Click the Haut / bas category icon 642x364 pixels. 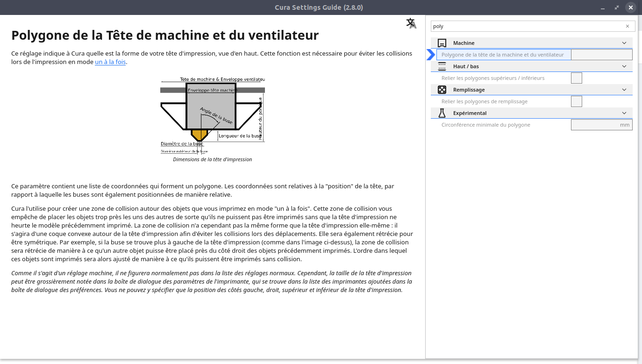tap(442, 66)
